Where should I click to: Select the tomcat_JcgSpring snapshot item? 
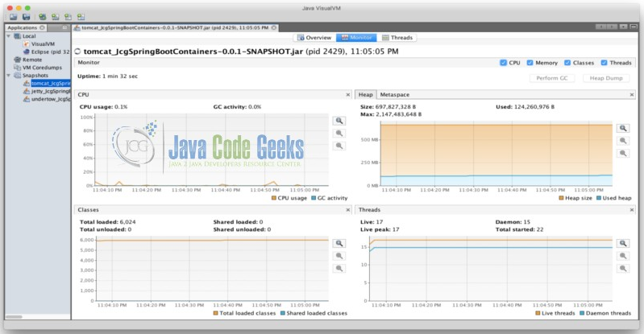pos(47,83)
